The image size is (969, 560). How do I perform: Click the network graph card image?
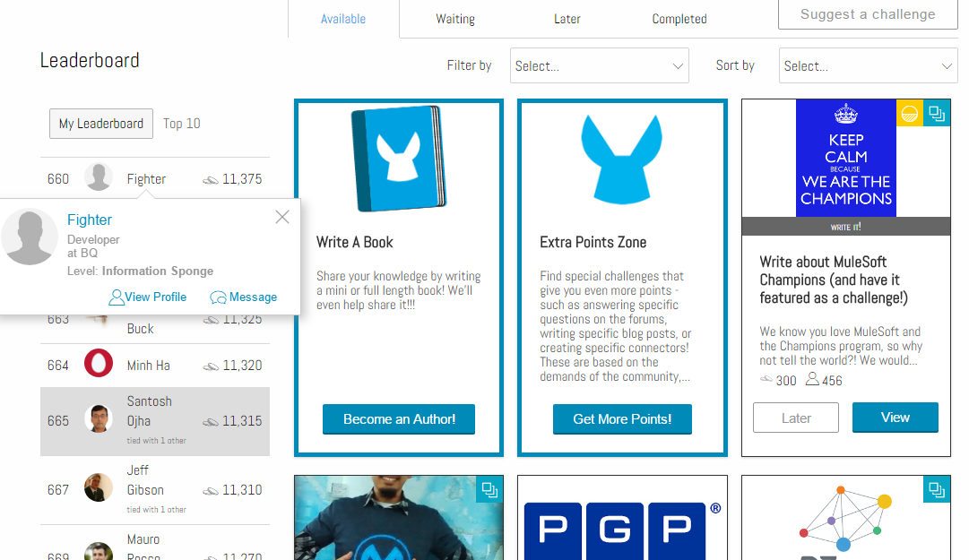click(844, 519)
